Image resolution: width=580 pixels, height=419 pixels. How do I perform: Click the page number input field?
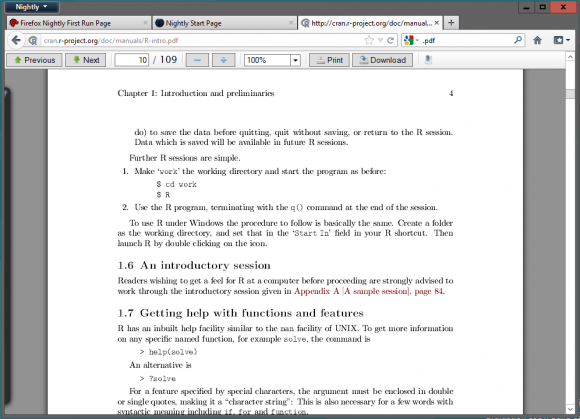[x=132, y=60]
